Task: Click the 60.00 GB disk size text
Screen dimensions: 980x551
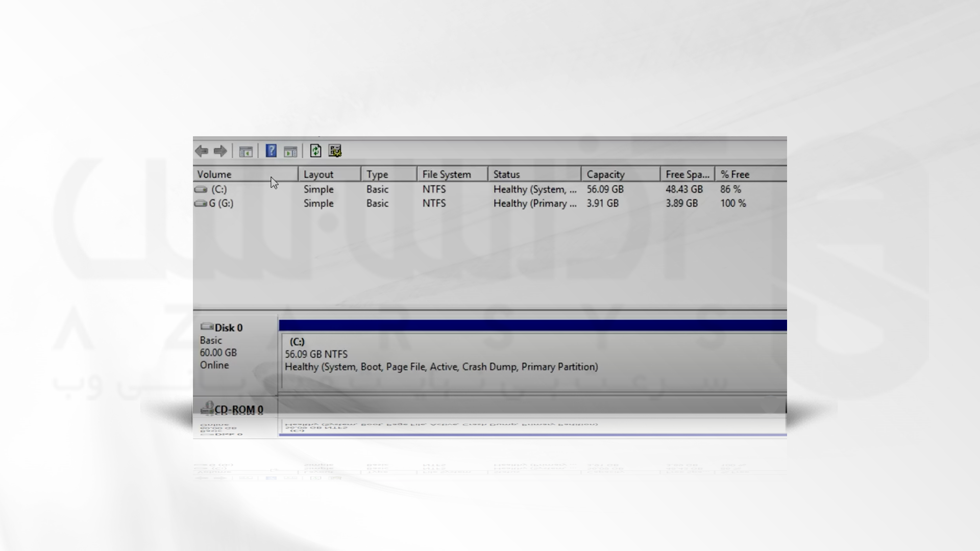Action: coord(218,353)
